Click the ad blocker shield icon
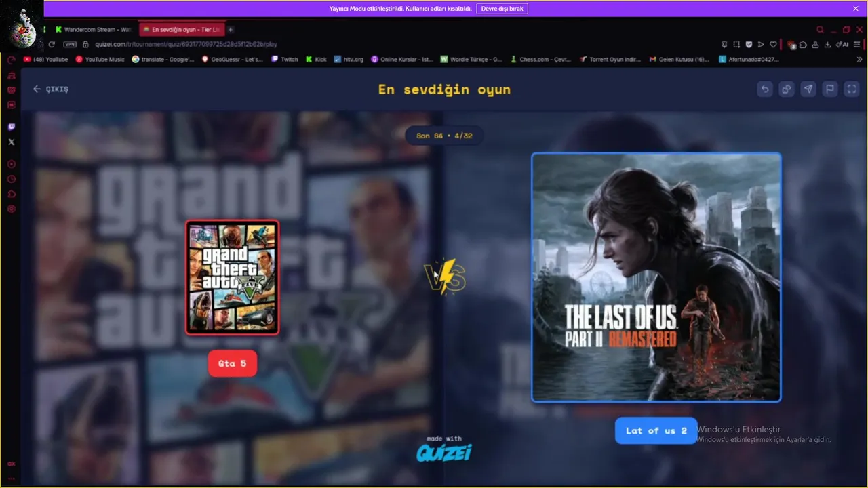 749,44
